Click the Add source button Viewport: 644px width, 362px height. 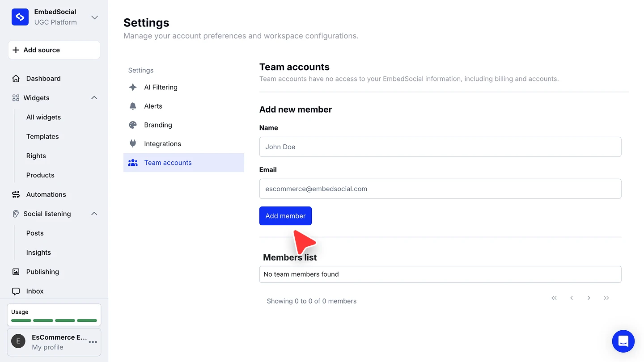click(x=54, y=50)
